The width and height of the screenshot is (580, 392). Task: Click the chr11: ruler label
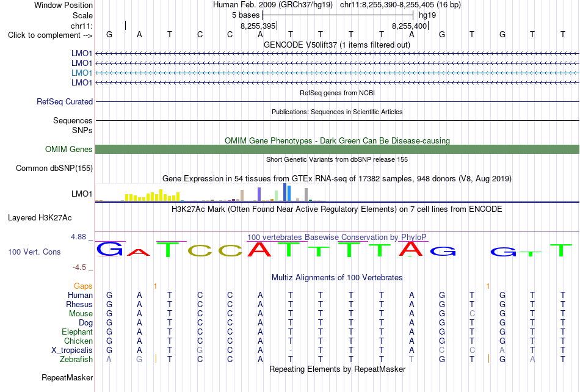[x=81, y=26]
